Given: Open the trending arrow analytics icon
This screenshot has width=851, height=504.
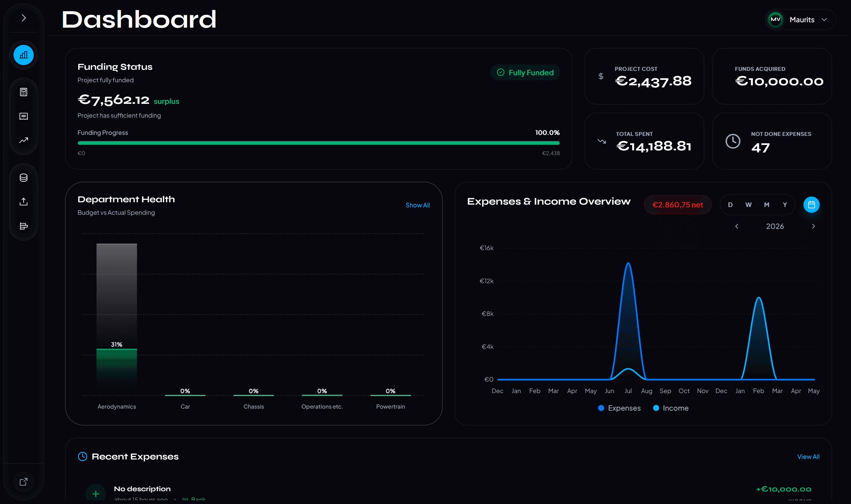Looking at the screenshot, I should click(x=23, y=140).
